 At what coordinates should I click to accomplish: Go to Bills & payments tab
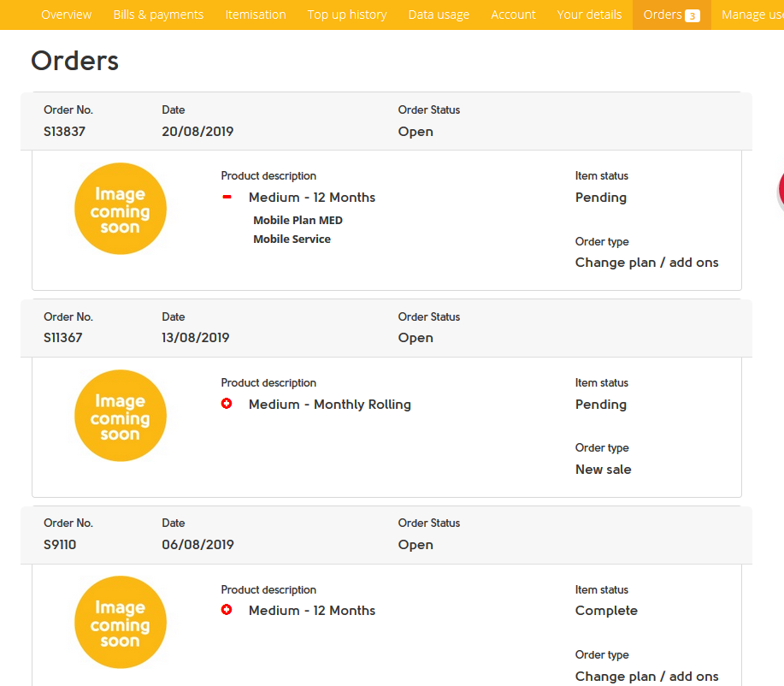(x=158, y=15)
